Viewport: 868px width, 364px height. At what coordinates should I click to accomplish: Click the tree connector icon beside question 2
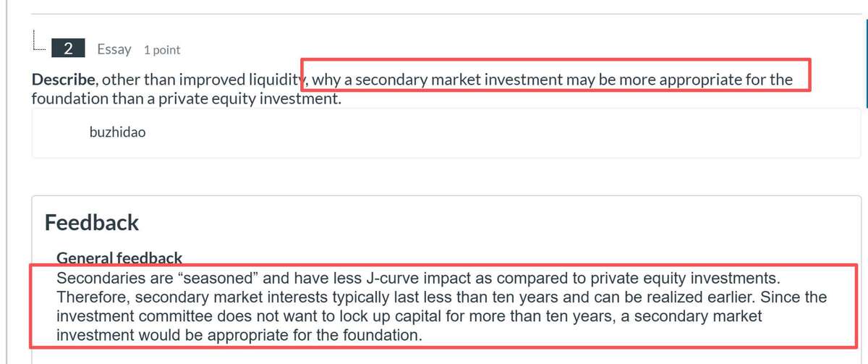click(39, 43)
